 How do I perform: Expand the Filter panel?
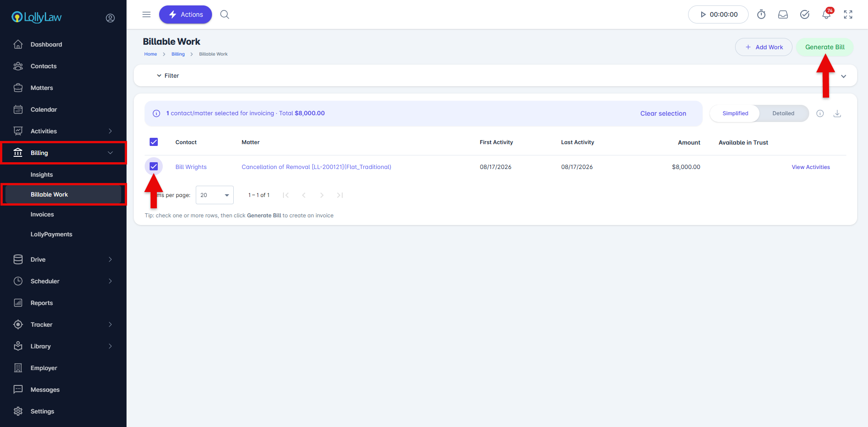click(168, 75)
